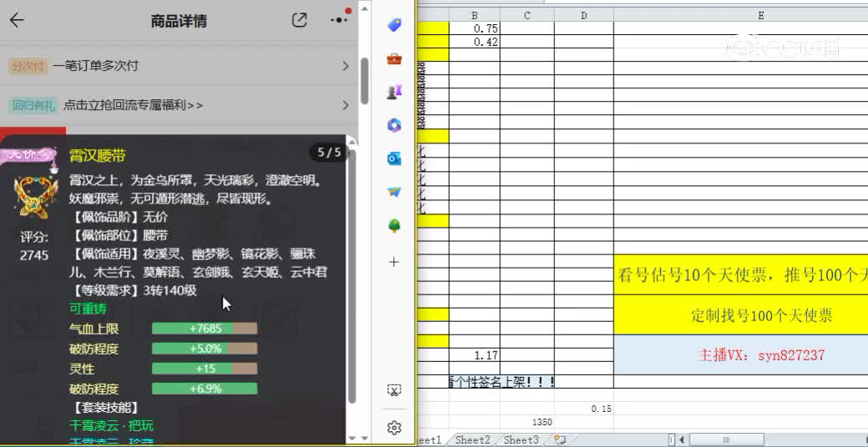Click the tab bar split handle
868x447 pixels.
(672, 440)
